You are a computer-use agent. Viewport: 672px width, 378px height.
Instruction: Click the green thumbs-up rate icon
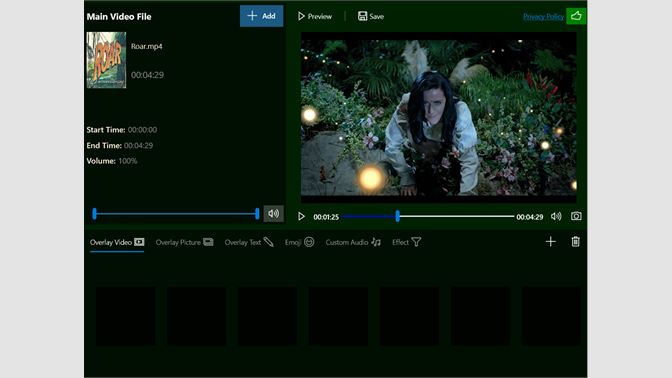[x=576, y=16]
